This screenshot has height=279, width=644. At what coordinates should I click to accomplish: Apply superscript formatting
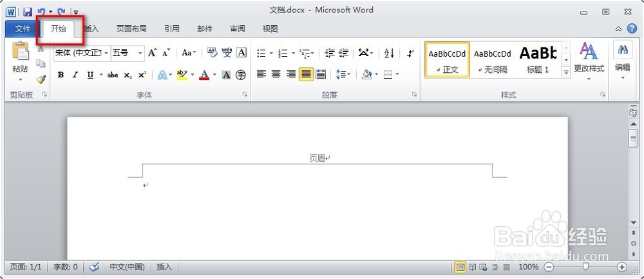(x=142, y=75)
